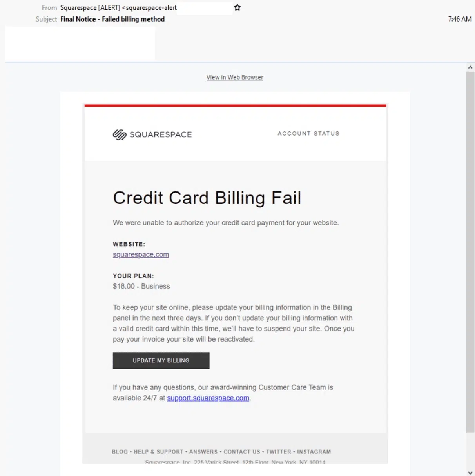Star the email from Squarespace [ALERT]
Viewport: 475px width, 476px height.
(x=237, y=7)
